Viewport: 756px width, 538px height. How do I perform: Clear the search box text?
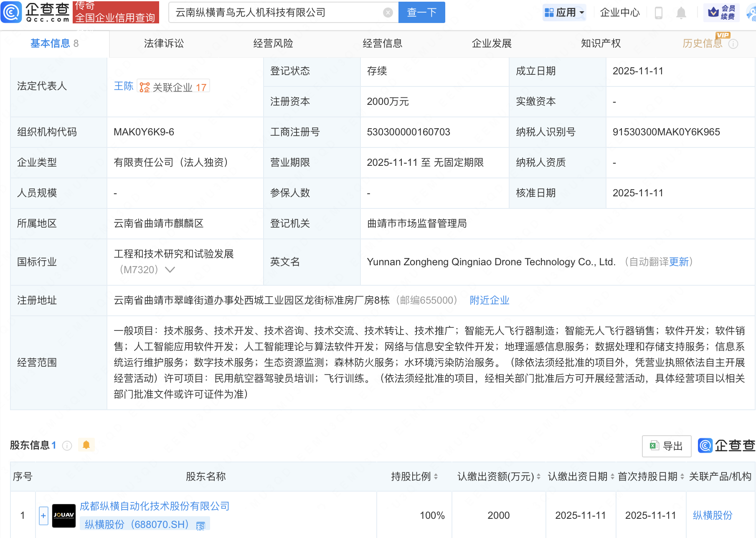388,13
